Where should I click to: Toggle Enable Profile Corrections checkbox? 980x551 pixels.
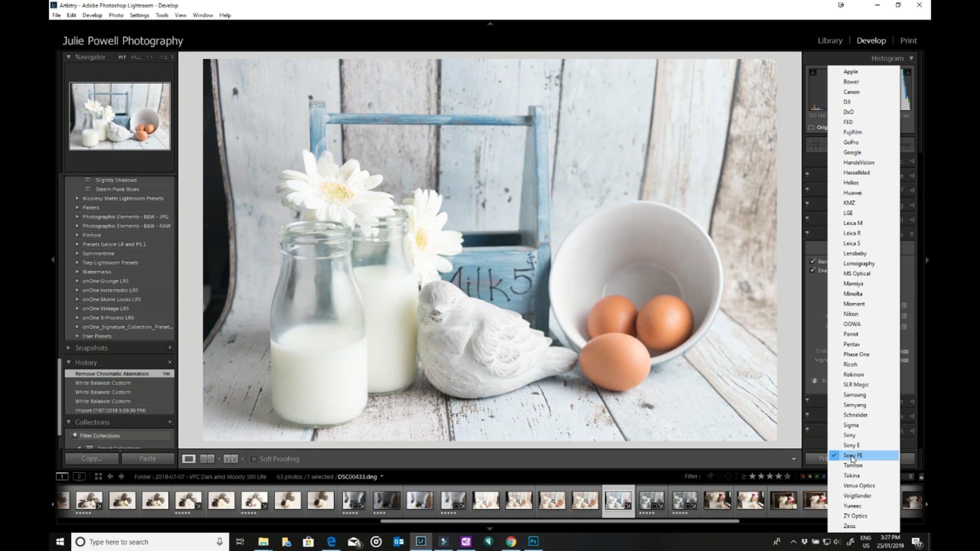813,270
